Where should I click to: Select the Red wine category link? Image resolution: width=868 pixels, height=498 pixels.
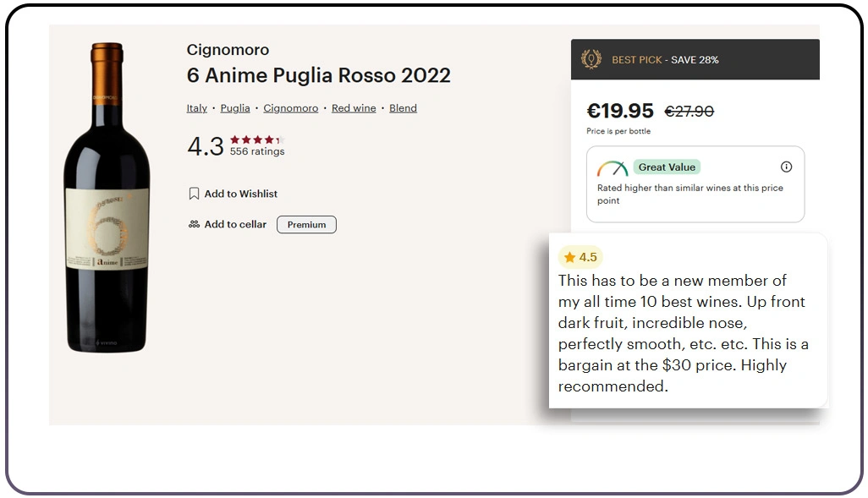coord(354,108)
